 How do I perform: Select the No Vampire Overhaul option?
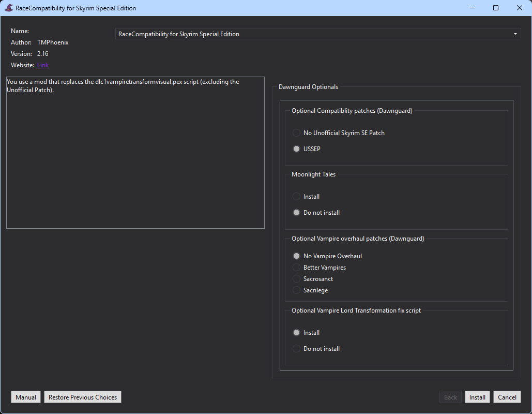(327, 256)
